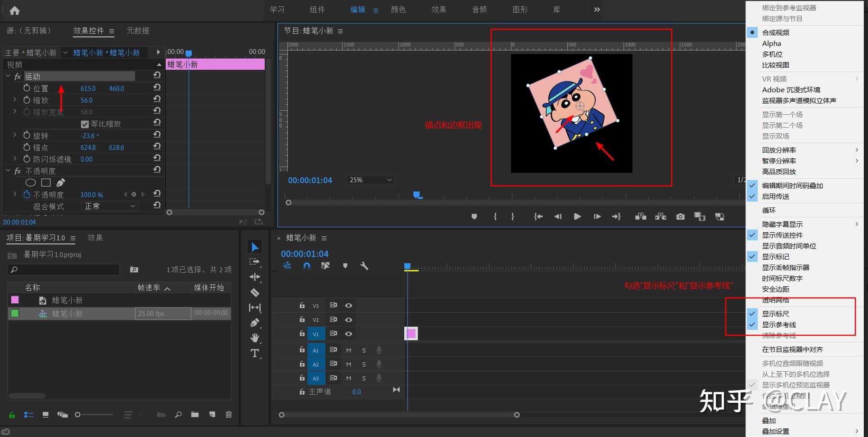
Task: Step forward one frame
Action: tap(597, 217)
